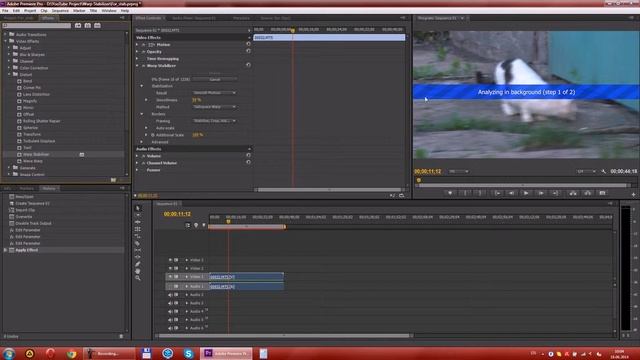Viewport: 640px width, 360px height.
Task: Click Go to In point button
Action: [x=497, y=193]
